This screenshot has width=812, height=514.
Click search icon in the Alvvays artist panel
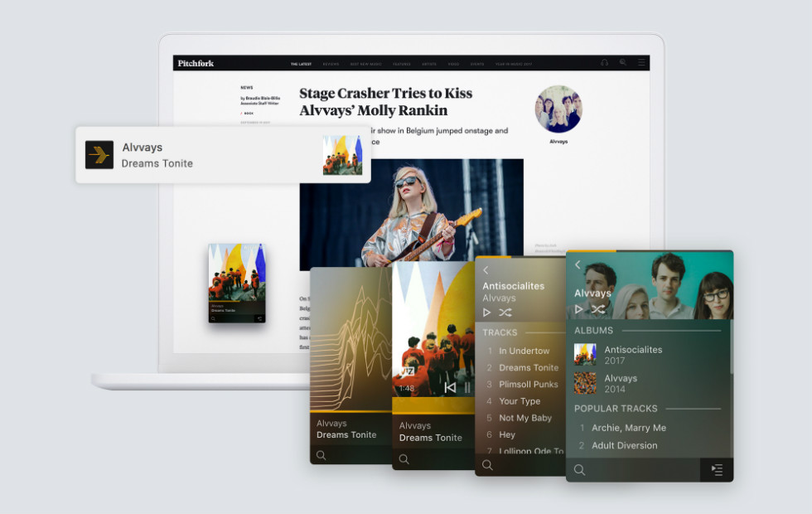[579, 470]
